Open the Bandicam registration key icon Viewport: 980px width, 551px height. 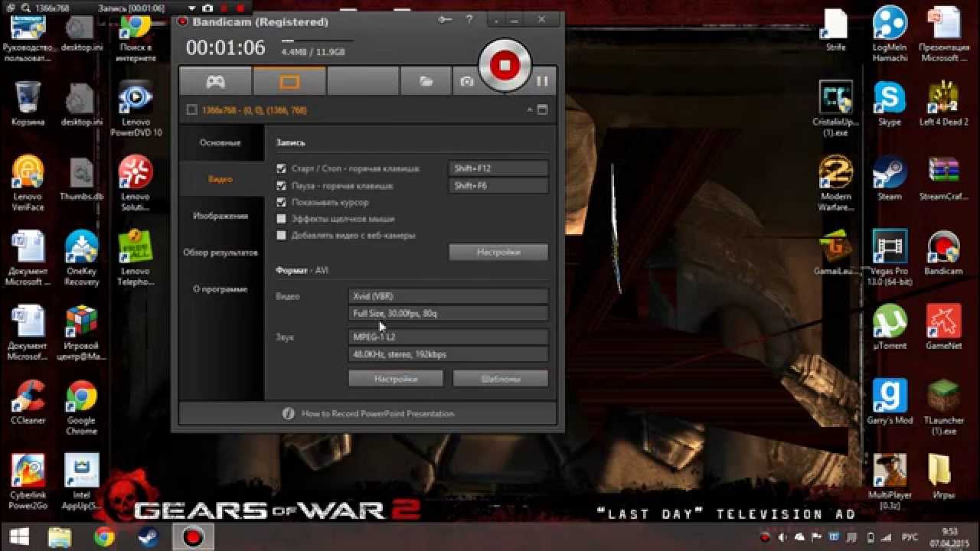pyautogui.click(x=443, y=20)
